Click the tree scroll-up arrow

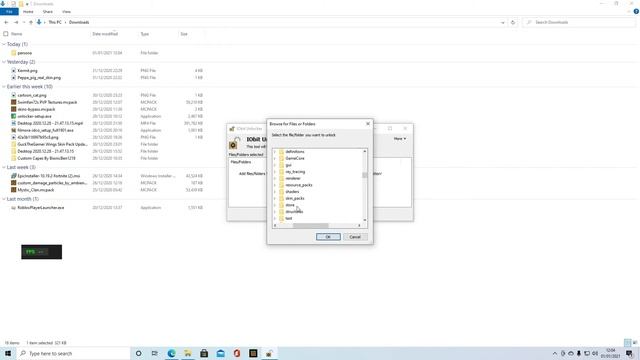(364, 151)
